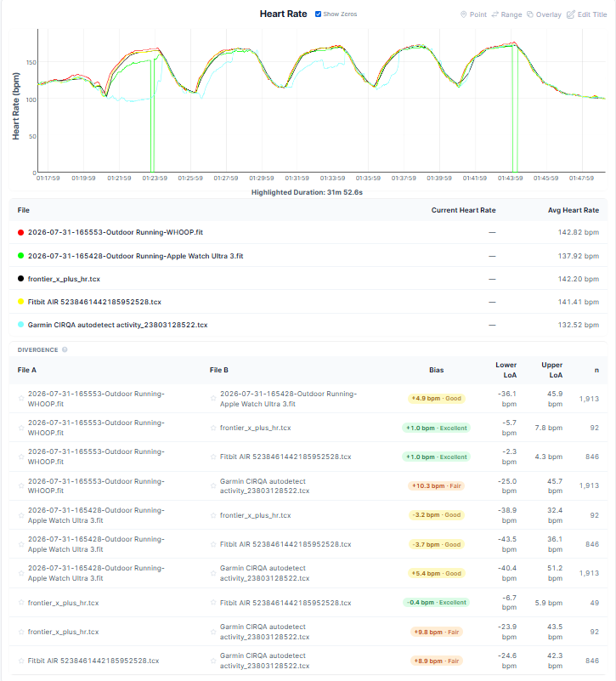Click the 01:43:59 time axis label
616x681 pixels.
[510, 178]
